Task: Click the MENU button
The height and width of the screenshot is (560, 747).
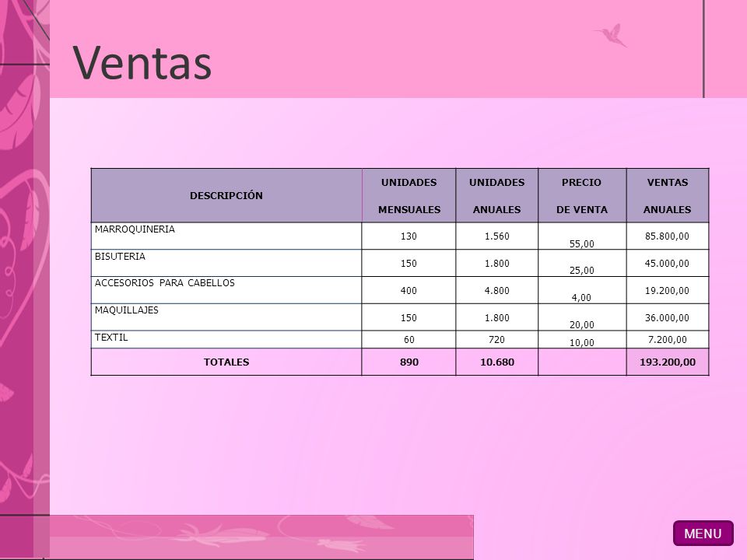Action: pos(703,533)
